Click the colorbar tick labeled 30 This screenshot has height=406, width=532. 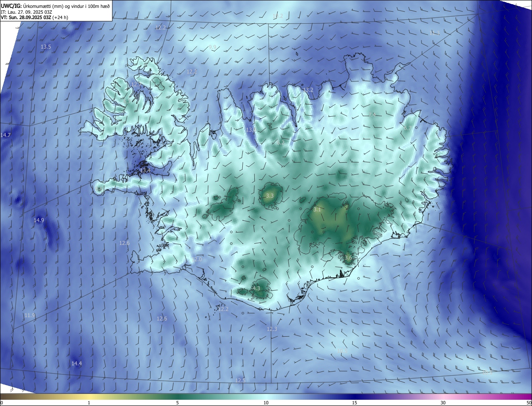pos(443,403)
